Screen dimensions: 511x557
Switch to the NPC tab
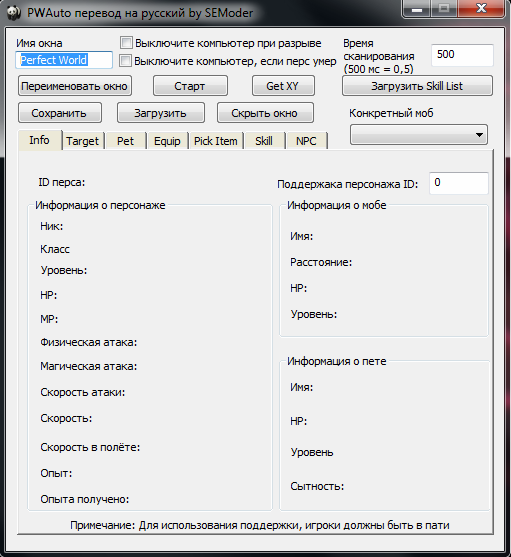(x=306, y=141)
